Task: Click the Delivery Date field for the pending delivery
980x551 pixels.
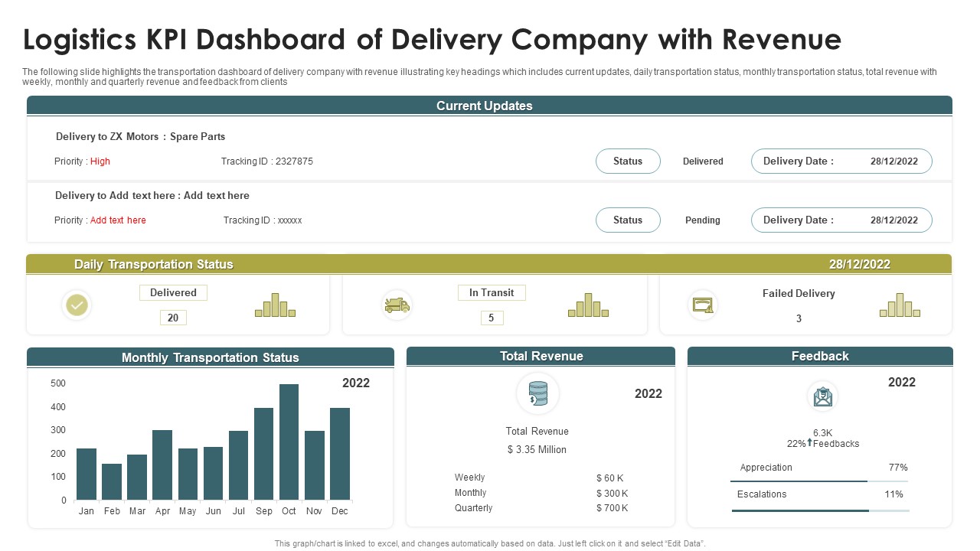Action: (x=841, y=220)
